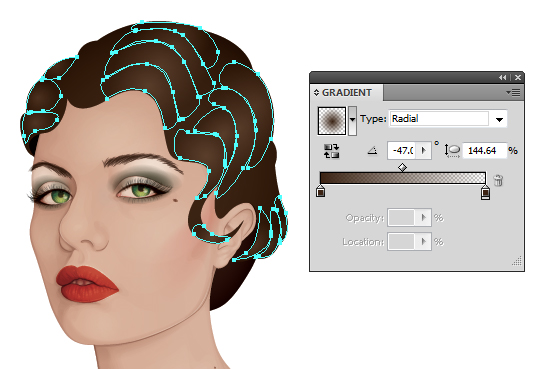The image size is (552, 369).
Task: Open the Type Radial dropdown
Action: (499, 119)
